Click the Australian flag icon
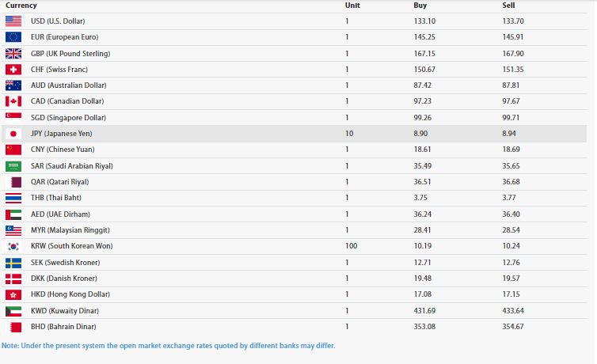 (x=13, y=85)
